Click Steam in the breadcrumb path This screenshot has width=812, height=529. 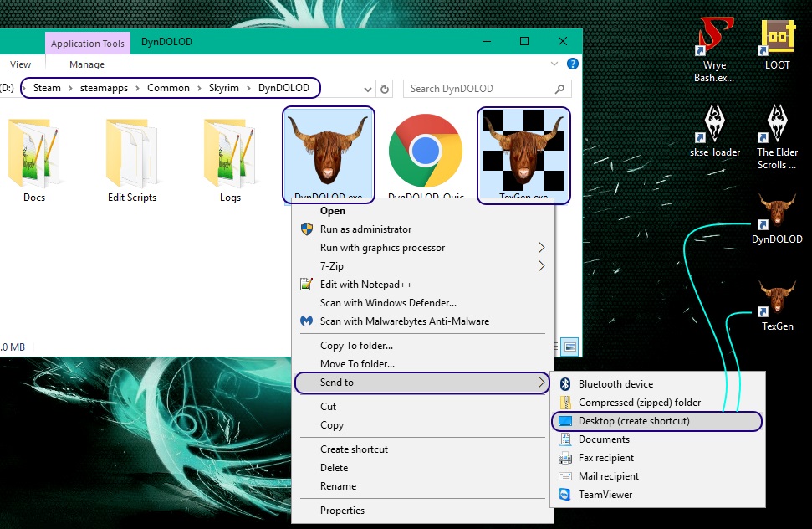coord(47,88)
